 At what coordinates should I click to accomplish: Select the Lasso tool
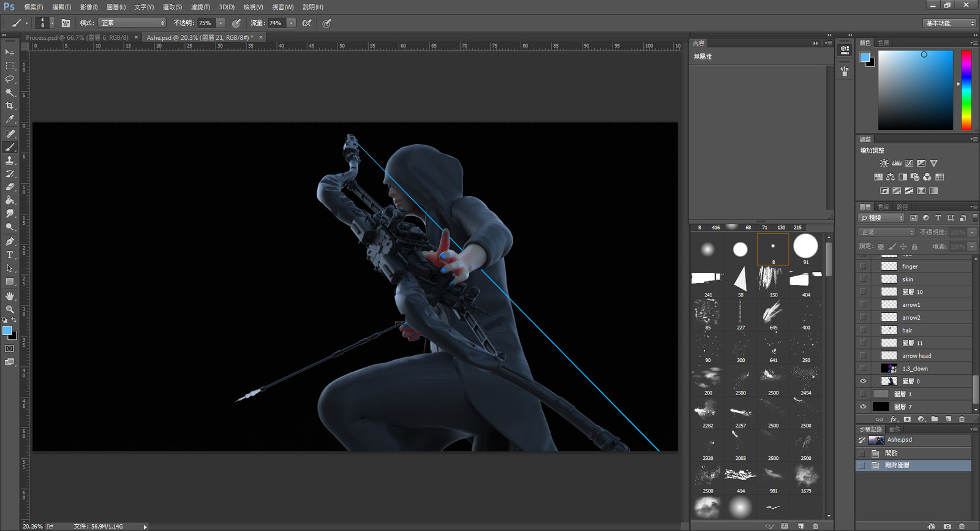[10, 79]
